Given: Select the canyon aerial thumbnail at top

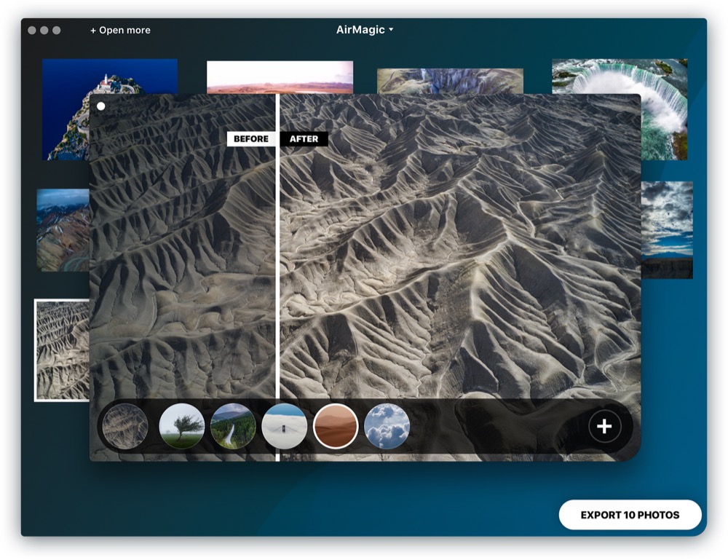Looking at the screenshot, I should 450,80.
